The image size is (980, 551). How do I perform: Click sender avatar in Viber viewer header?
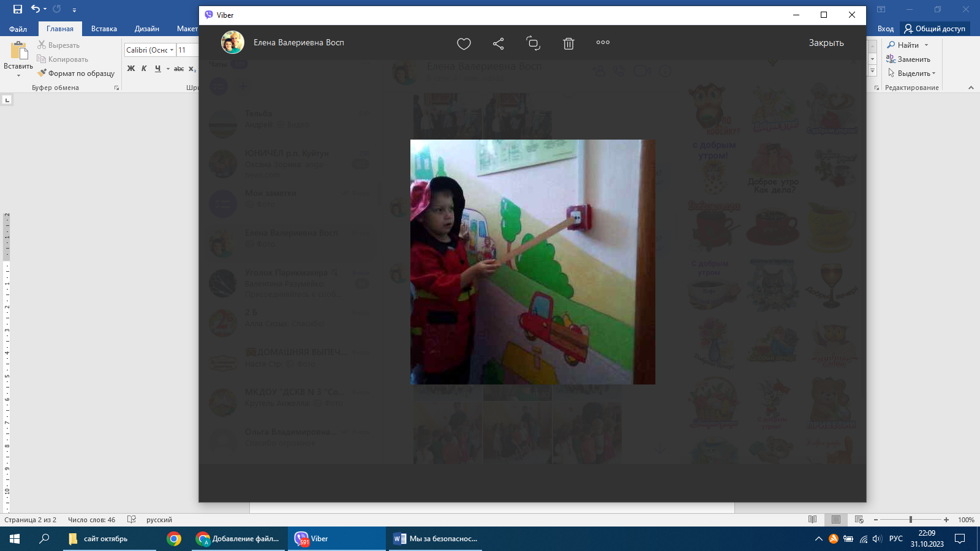tap(233, 42)
